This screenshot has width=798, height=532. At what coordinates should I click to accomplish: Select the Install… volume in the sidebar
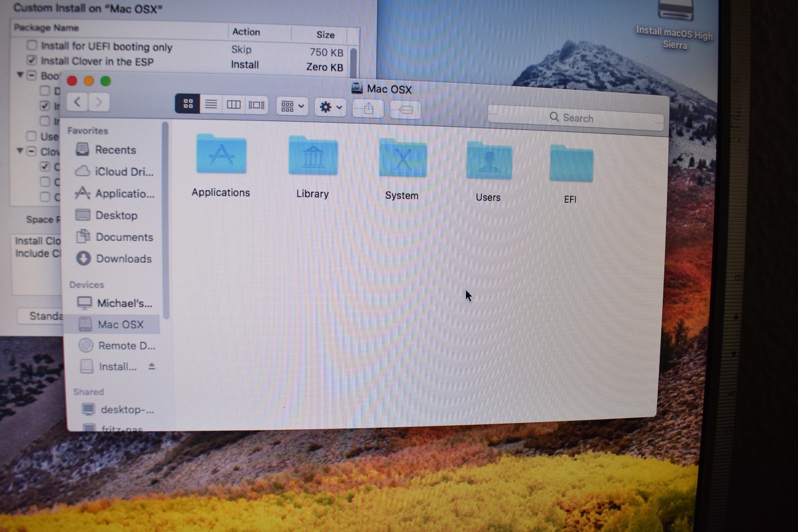(x=108, y=366)
